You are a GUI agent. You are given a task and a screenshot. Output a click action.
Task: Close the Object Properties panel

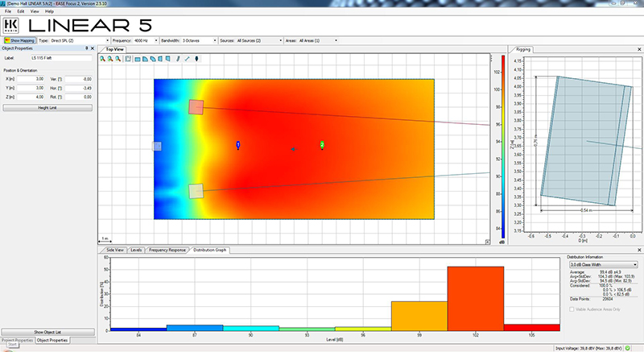coord(93,48)
